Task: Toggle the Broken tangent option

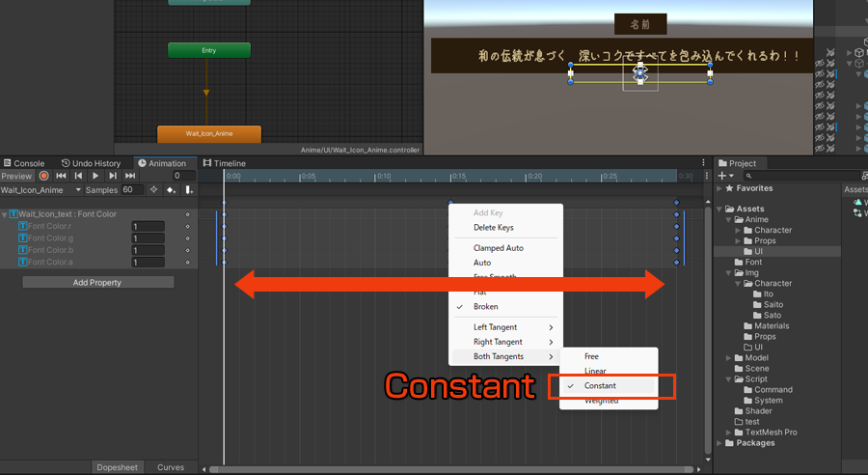Action: (486, 307)
